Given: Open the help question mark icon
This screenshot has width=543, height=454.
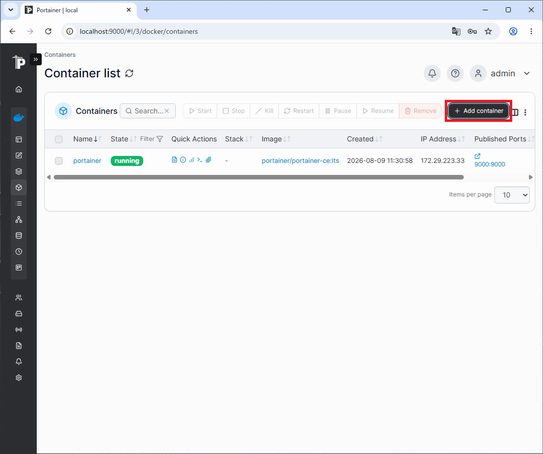Looking at the screenshot, I should 455,73.
